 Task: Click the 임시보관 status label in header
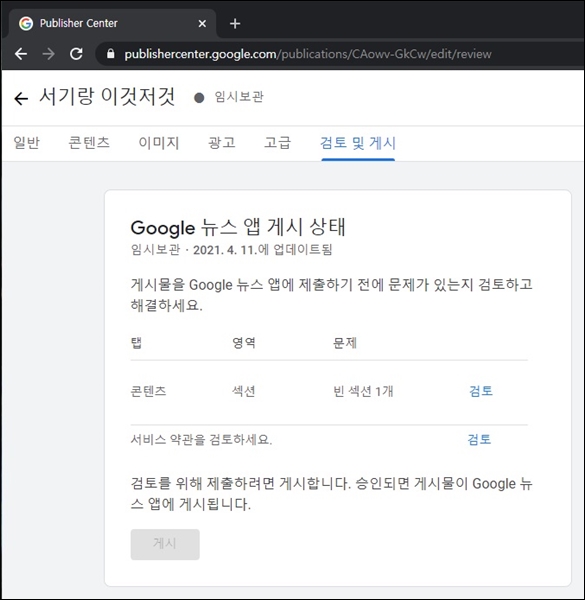coord(239,97)
